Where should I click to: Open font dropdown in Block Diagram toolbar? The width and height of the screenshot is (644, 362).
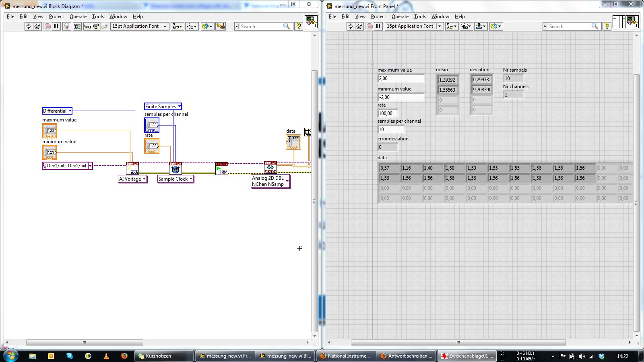140,26
